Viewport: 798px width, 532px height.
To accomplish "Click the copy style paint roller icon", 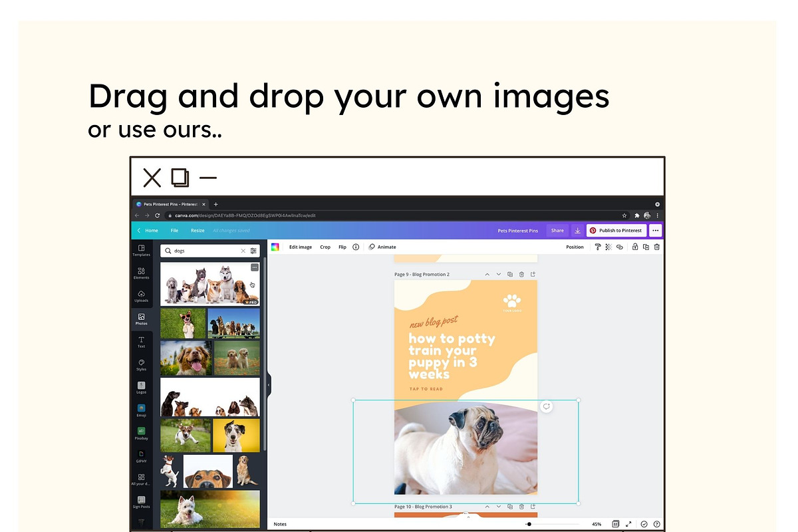I will [x=598, y=247].
